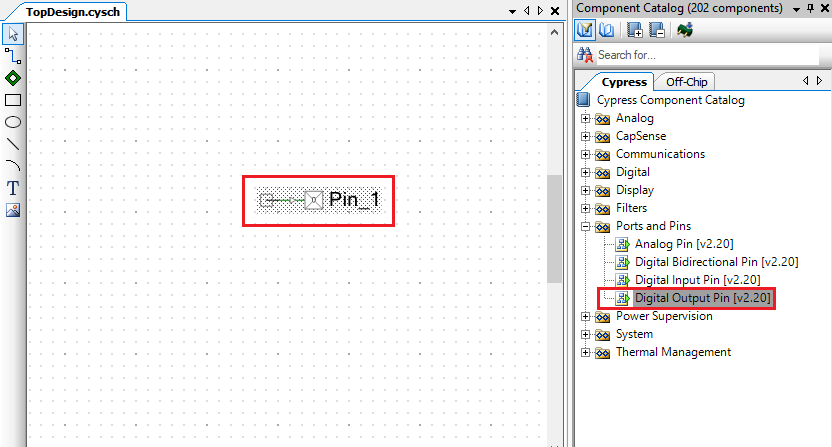Click the green component update icon
Viewport: 832px width, 447px height.
(685, 30)
